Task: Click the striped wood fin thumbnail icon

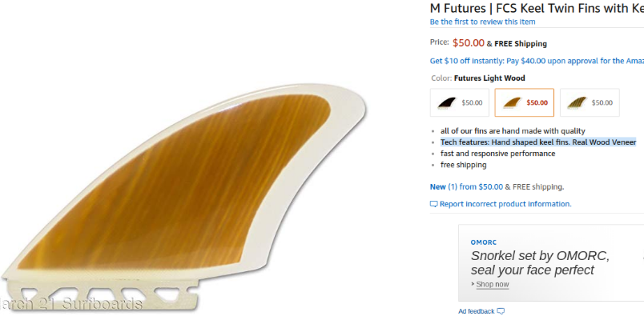Action: tap(578, 102)
